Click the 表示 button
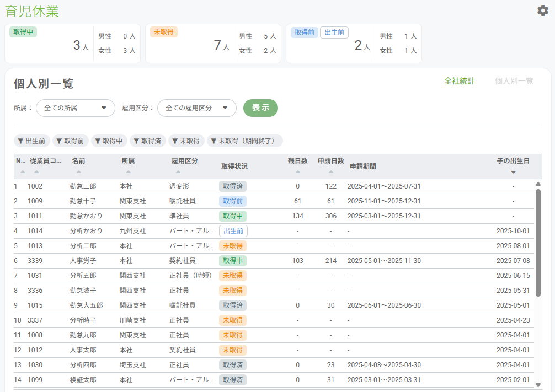The height and width of the screenshot is (392, 555). click(260, 108)
